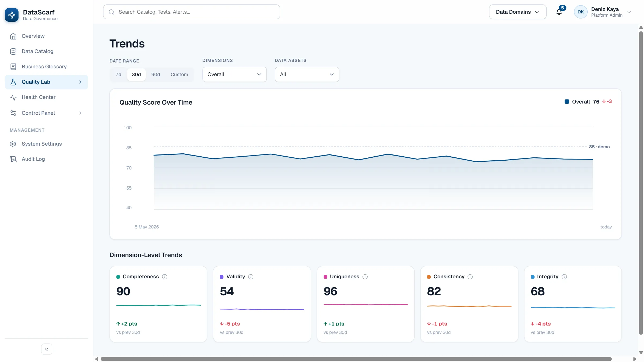Viewport: 644px width, 362px height.
Task: Collapse the sidebar with double-chevron button
Action: coord(47,349)
